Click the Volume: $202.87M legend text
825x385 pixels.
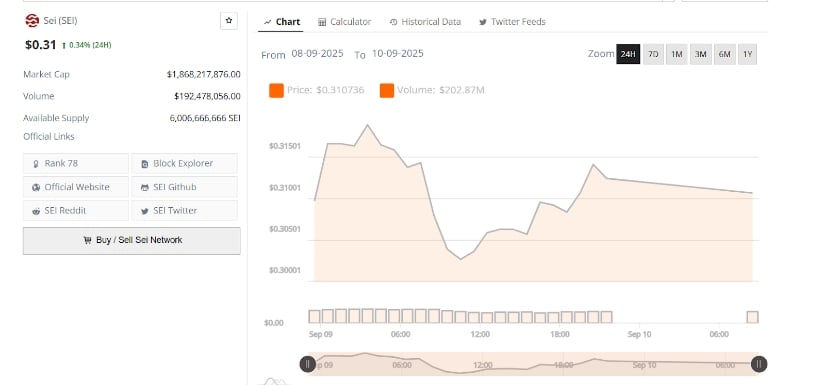(x=441, y=90)
